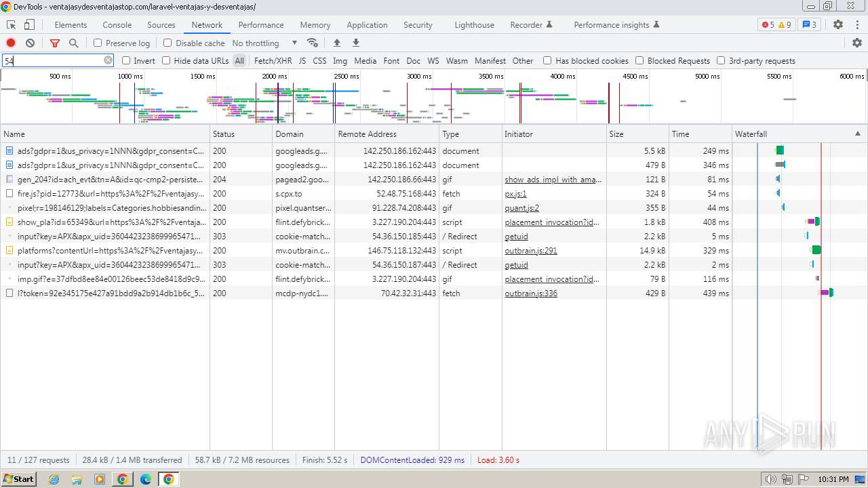
Task: Open the Application tab
Action: tap(367, 24)
